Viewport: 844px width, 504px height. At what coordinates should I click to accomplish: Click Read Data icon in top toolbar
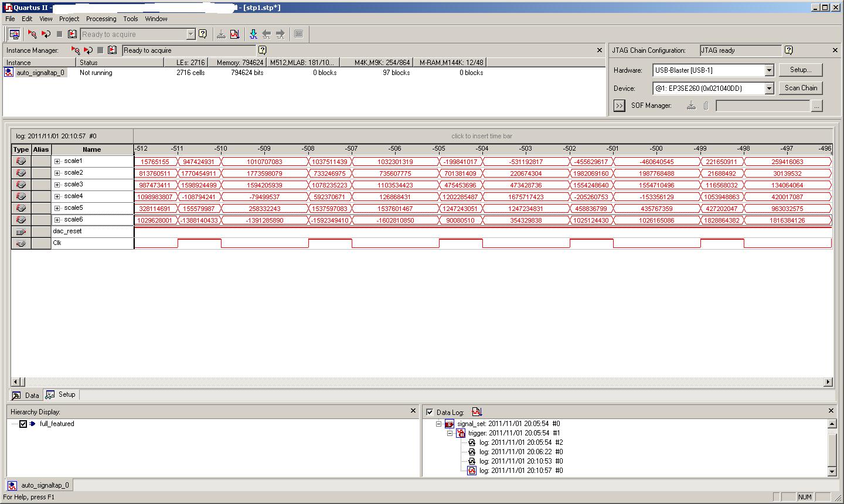(x=72, y=34)
